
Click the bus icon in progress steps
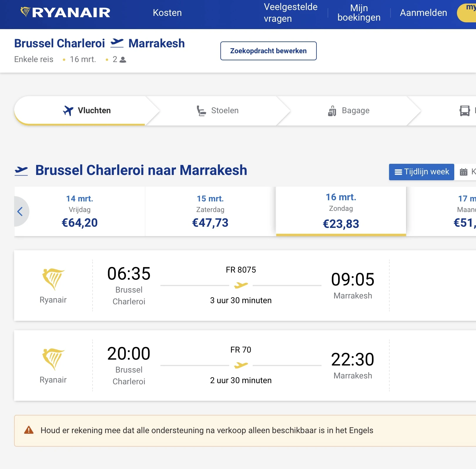465,111
